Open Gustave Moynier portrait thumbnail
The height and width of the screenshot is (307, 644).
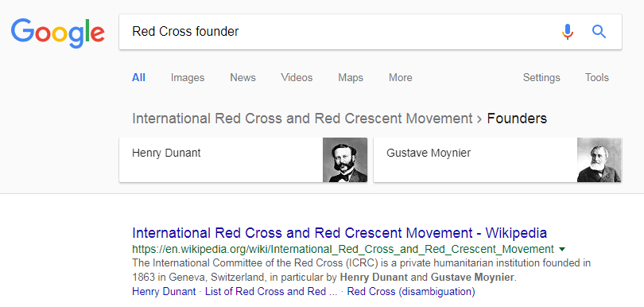click(599, 160)
